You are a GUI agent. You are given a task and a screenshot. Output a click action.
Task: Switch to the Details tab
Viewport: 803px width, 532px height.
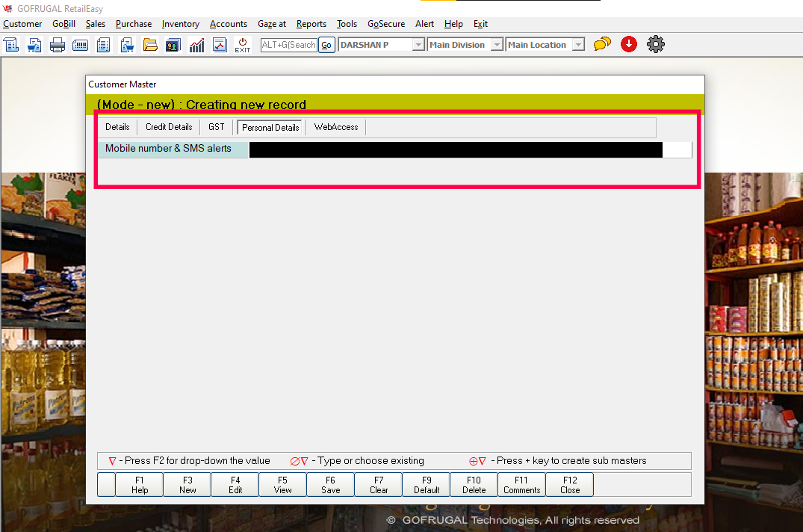117,127
